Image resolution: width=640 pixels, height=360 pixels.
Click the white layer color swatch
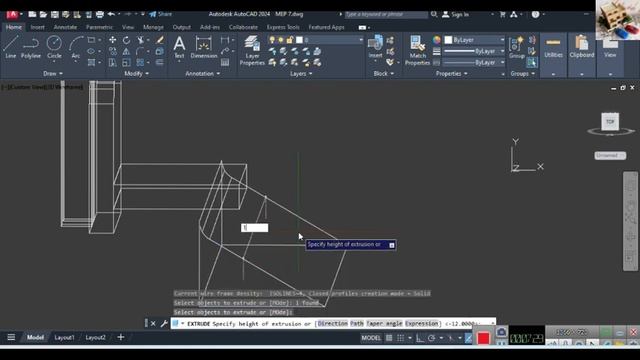(299, 40)
